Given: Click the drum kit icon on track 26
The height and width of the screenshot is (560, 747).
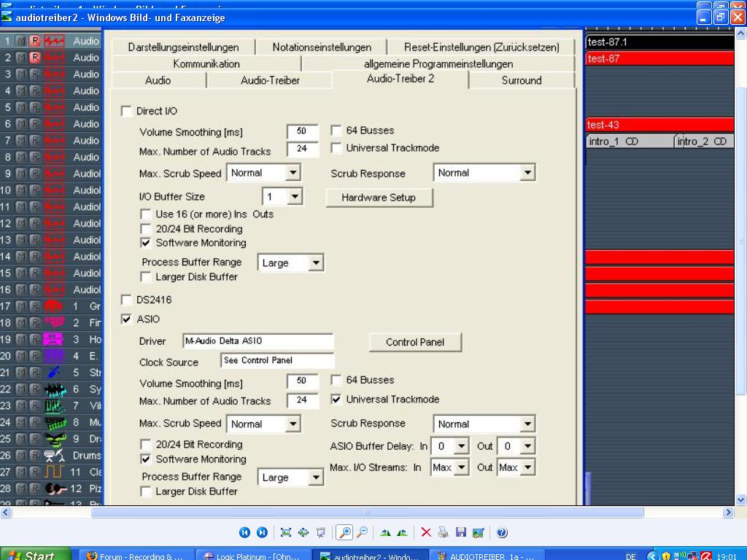Looking at the screenshot, I should pos(54,455).
